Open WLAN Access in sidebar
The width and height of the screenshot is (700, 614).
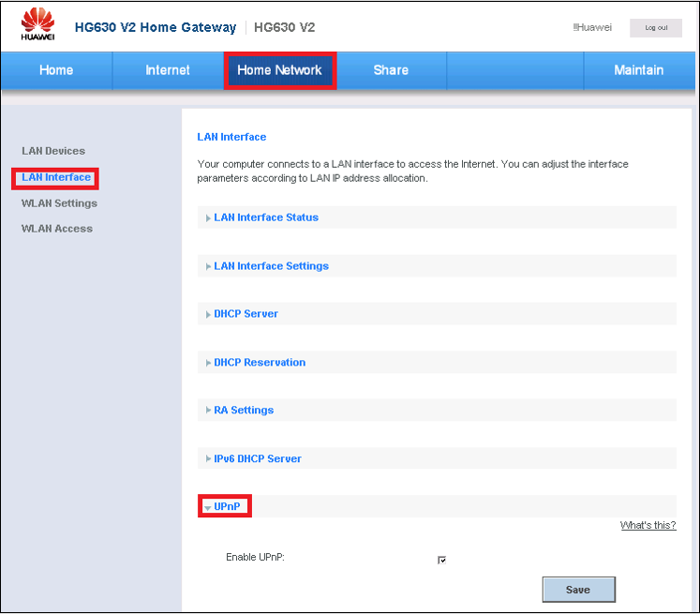(x=57, y=229)
